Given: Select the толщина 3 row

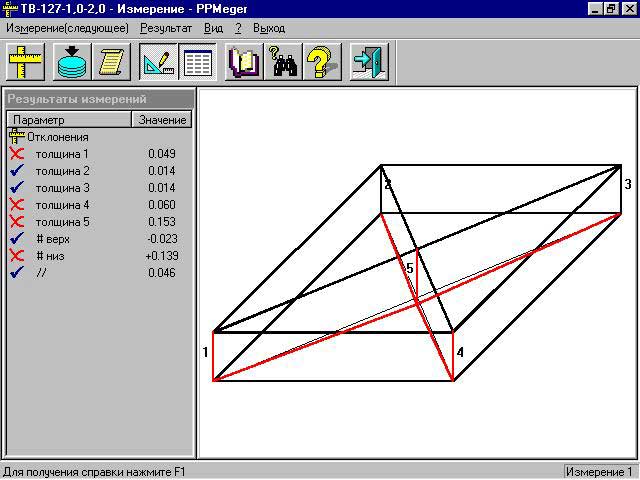Looking at the screenshot, I should pos(100,188).
